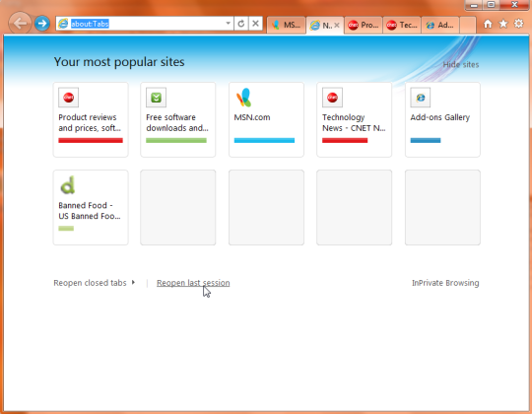Open Product reviews and prices tile title
The height and width of the screenshot is (414, 532).
(x=90, y=122)
